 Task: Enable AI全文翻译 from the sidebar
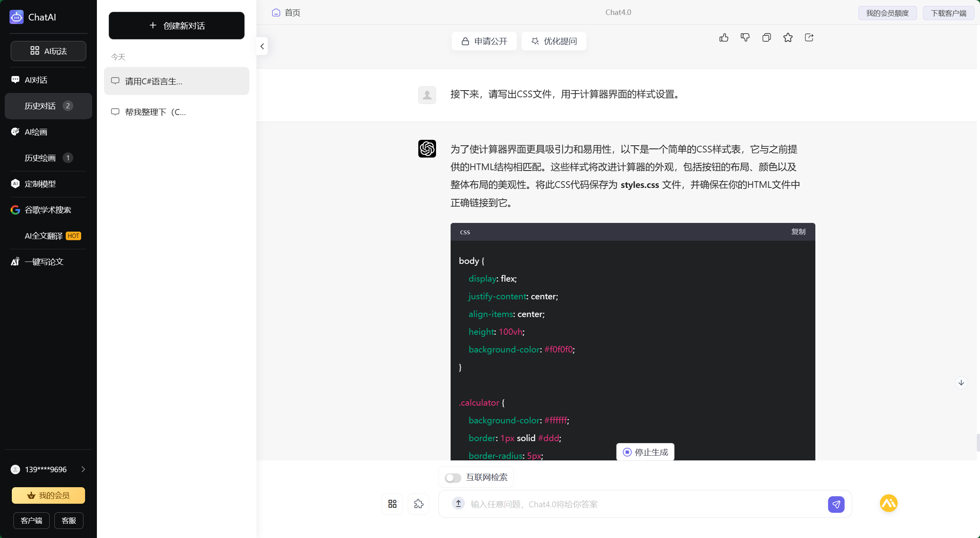click(x=44, y=236)
